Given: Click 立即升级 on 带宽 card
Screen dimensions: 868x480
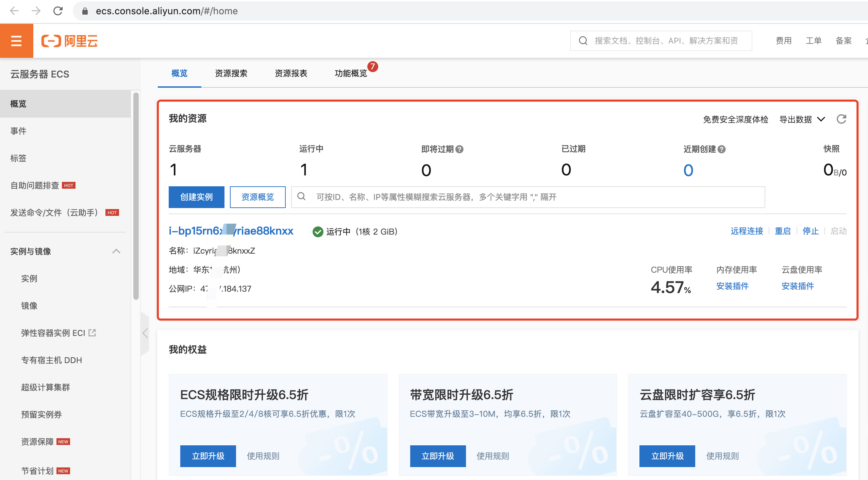Looking at the screenshot, I should coord(438,456).
